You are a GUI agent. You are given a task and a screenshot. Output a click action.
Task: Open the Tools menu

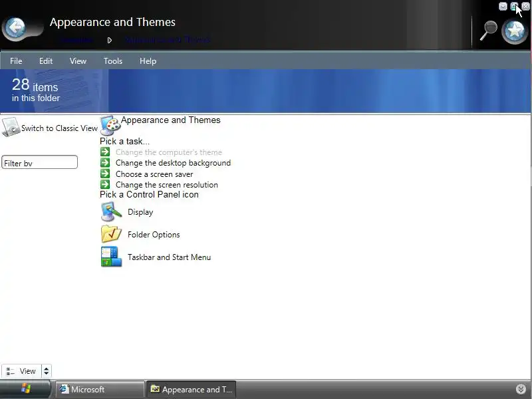tap(113, 61)
